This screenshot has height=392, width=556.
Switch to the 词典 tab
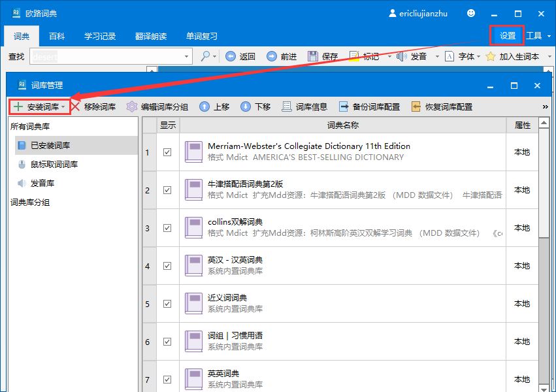(22, 36)
